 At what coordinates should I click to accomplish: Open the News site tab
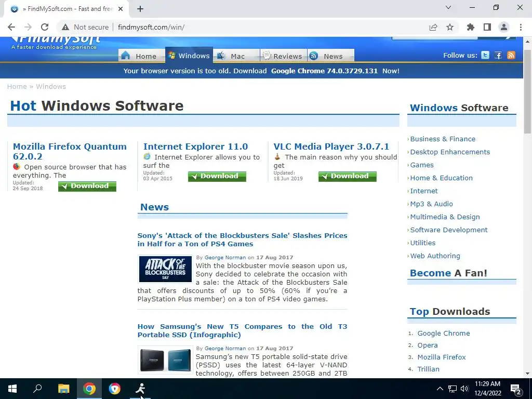[x=331, y=56]
